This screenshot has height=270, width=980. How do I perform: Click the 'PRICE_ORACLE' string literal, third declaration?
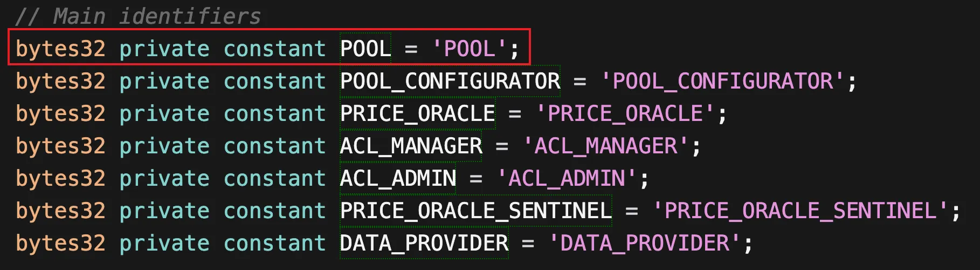tap(625, 113)
